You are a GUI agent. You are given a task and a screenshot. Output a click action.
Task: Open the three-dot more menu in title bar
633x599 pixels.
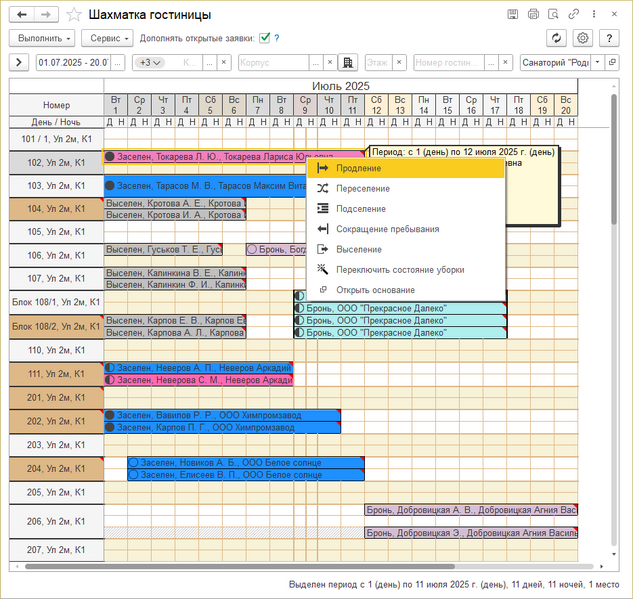click(594, 14)
